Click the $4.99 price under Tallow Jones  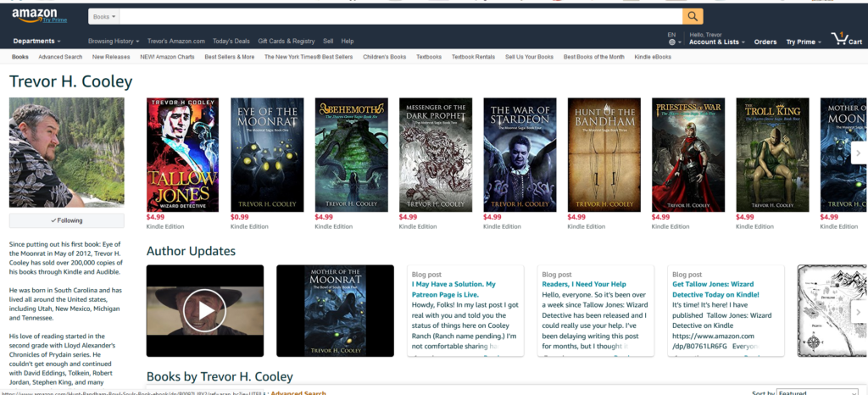click(x=156, y=217)
